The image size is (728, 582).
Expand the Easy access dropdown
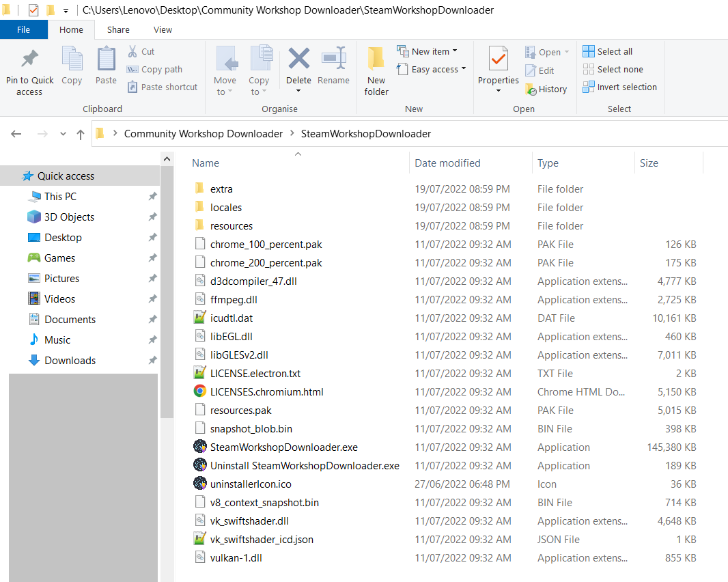(463, 69)
